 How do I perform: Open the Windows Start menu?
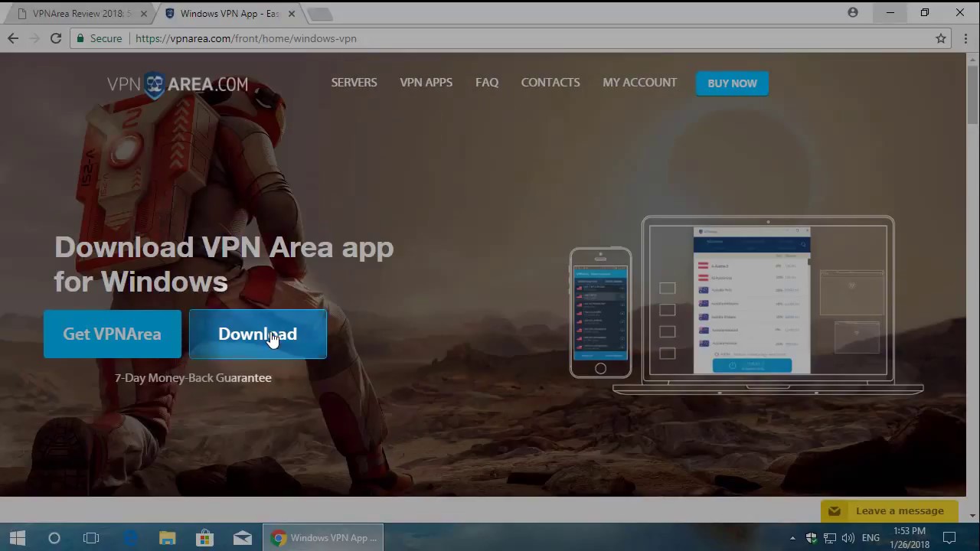click(x=18, y=538)
